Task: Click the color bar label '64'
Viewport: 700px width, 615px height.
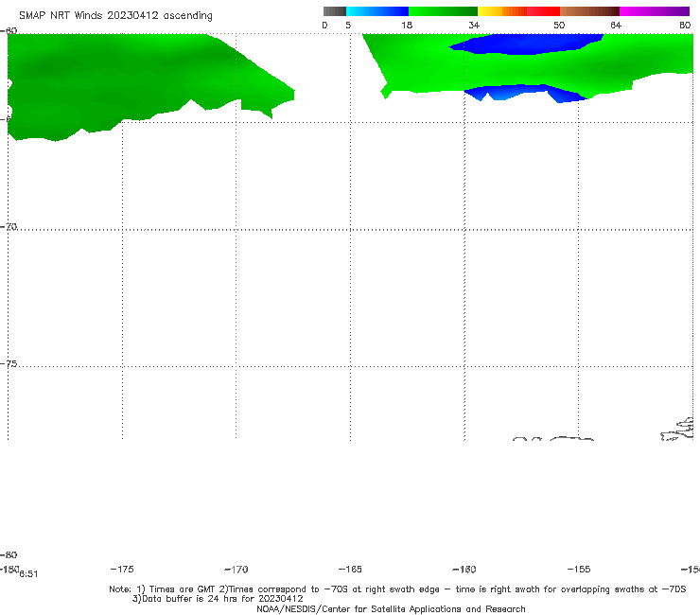Action: 616,26
